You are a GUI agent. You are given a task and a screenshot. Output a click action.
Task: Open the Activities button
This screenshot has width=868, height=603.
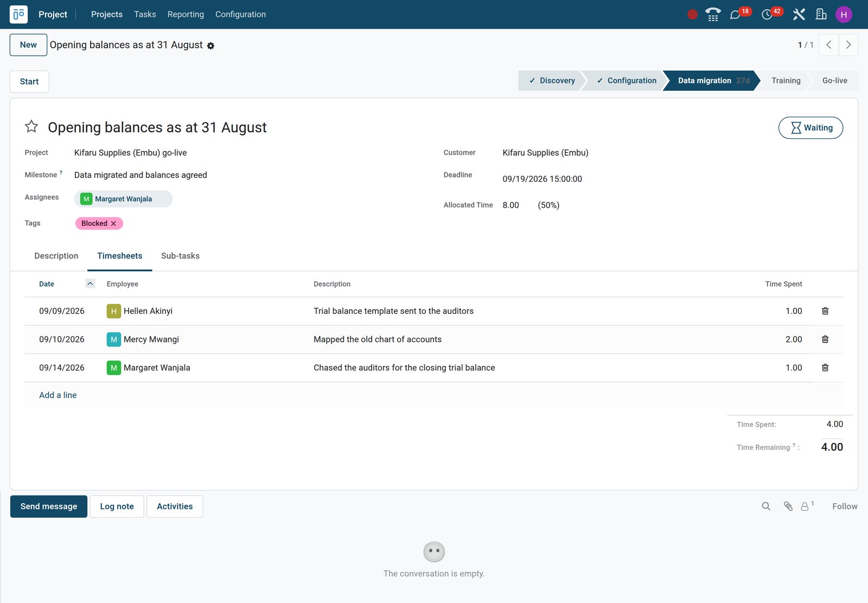coord(175,506)
